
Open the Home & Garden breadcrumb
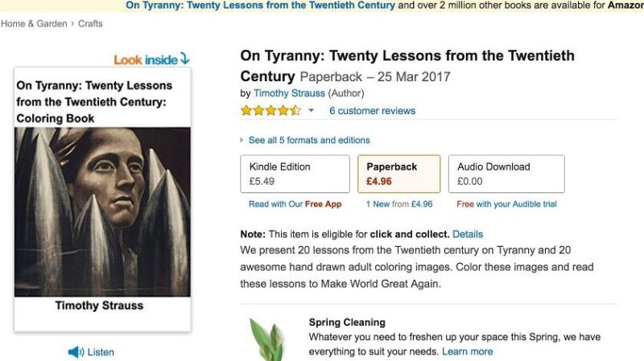34,24
